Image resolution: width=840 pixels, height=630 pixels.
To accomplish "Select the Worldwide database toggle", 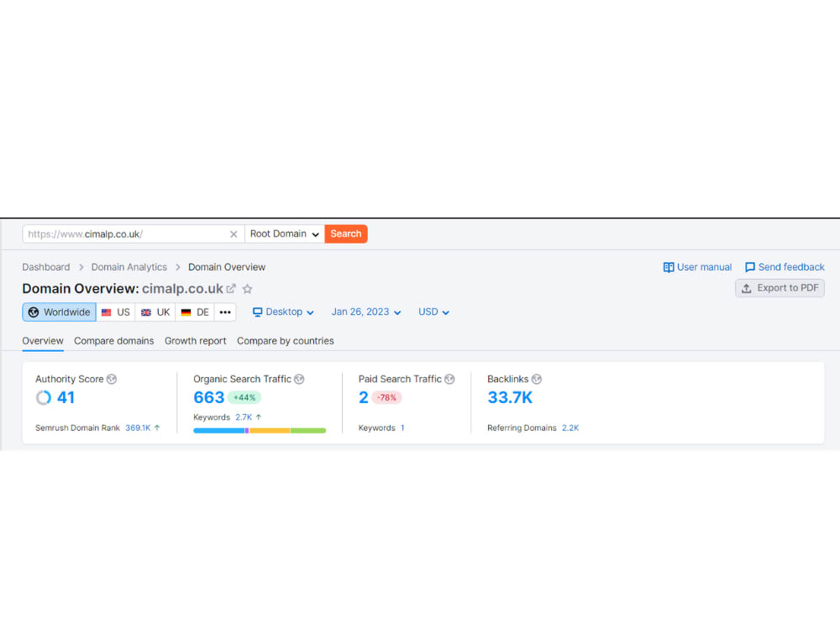I will click(59, 312).
